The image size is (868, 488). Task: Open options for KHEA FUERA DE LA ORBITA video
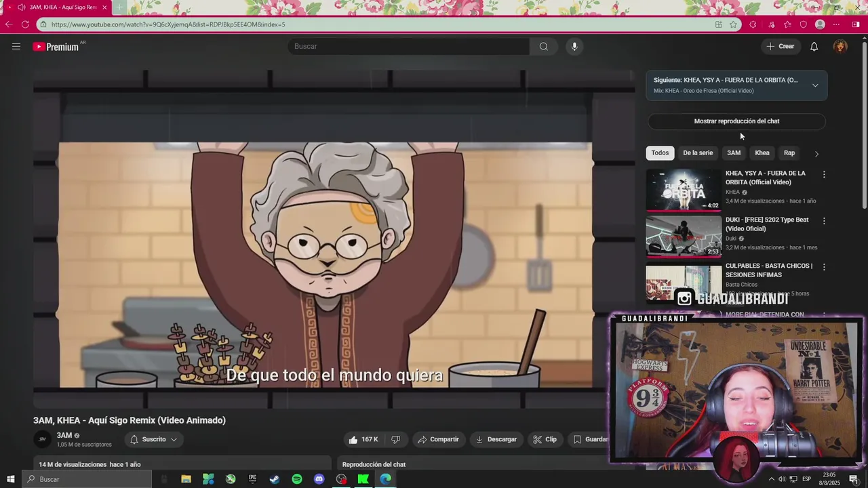(824, 175)
